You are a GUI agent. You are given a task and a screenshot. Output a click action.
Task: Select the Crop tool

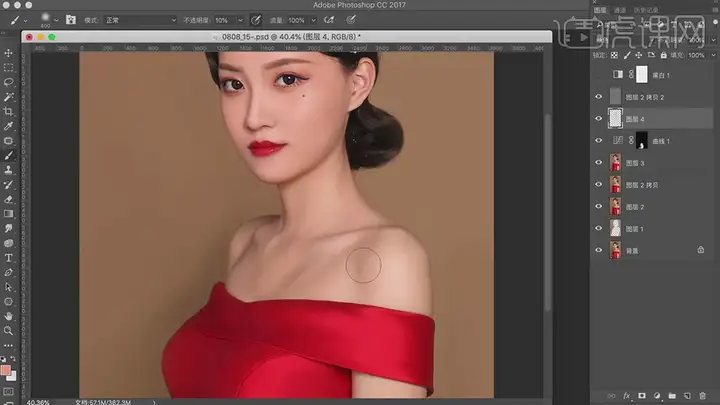point(8,112)
